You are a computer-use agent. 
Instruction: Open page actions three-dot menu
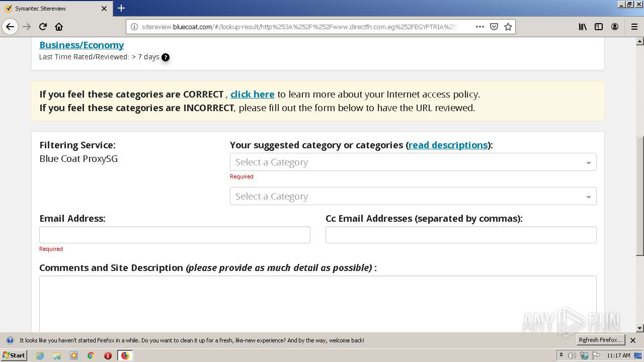(479, 27)
